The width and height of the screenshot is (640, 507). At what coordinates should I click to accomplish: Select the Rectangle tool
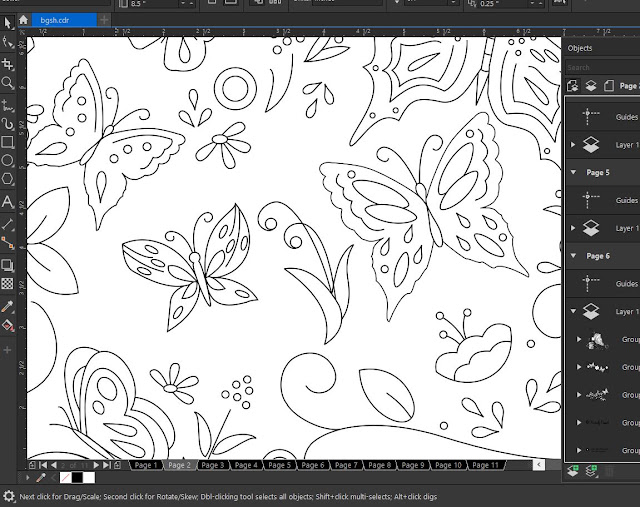(7, 142)
